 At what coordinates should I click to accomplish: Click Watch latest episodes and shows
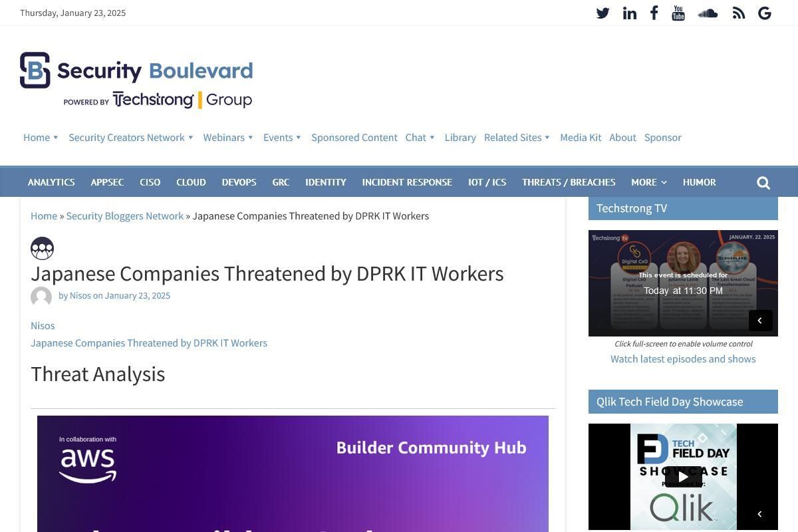pyautogui.click(x=683, y=359)
